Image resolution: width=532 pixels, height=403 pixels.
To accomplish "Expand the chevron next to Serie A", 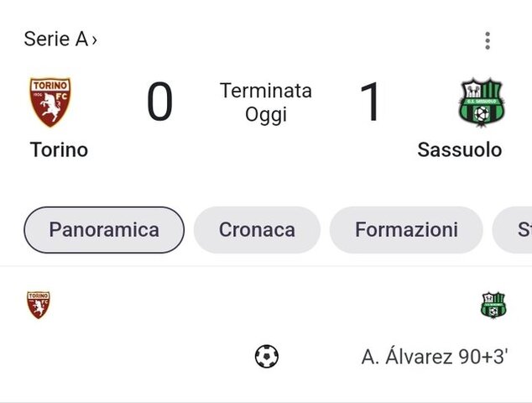I will click(x=94, y=40).
